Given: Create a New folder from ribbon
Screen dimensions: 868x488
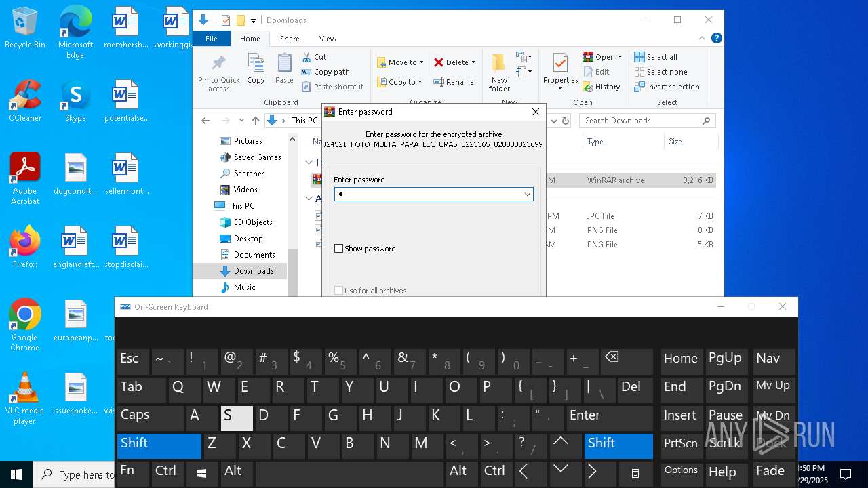Looking at the screenshot, I should coord(499,73).
